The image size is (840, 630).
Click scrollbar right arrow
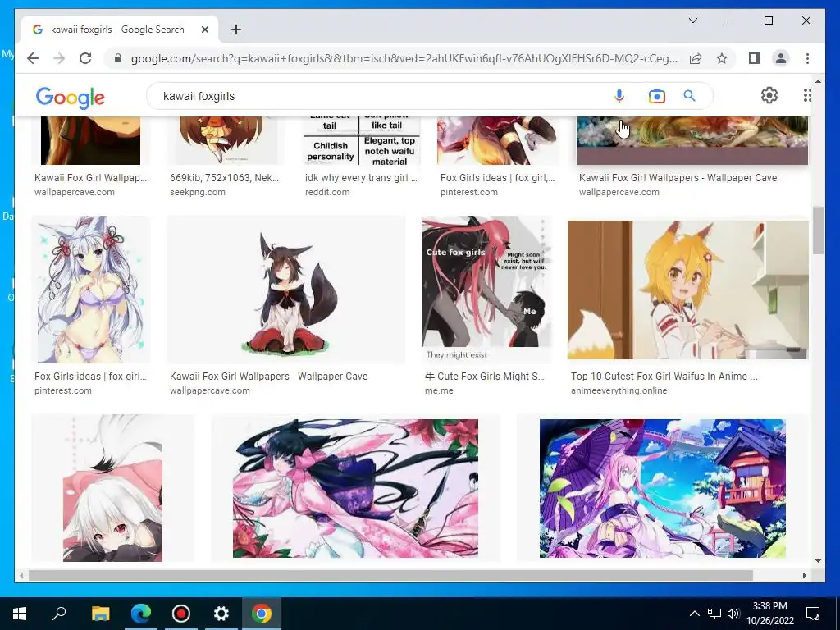[804, 575]
